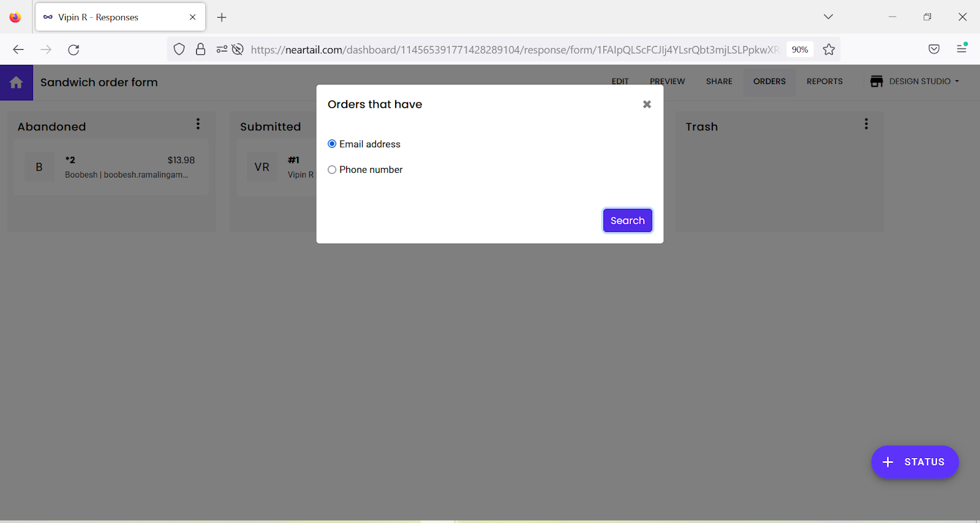980x523 pixels.
Task: Open the EDIT tab
Action: click(x=620, y=81)
